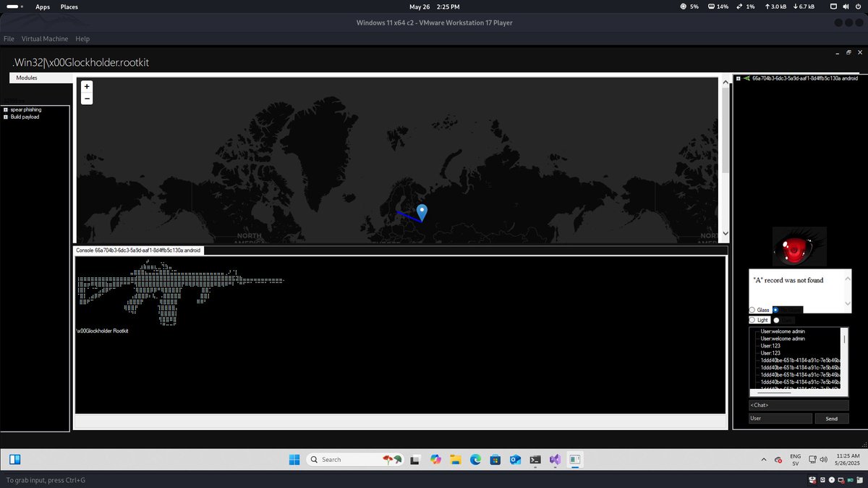Screen dimensions: 868x488
Task: Zoom into the map using the plus icon
Action: 87,86
